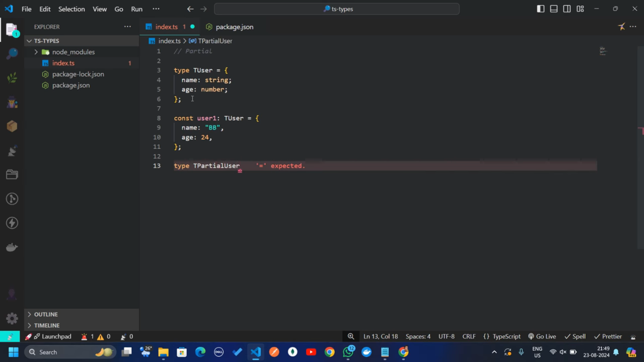Open the Docker whale view
The height and width of the screenshot is (362, 644).
[12, 247]
